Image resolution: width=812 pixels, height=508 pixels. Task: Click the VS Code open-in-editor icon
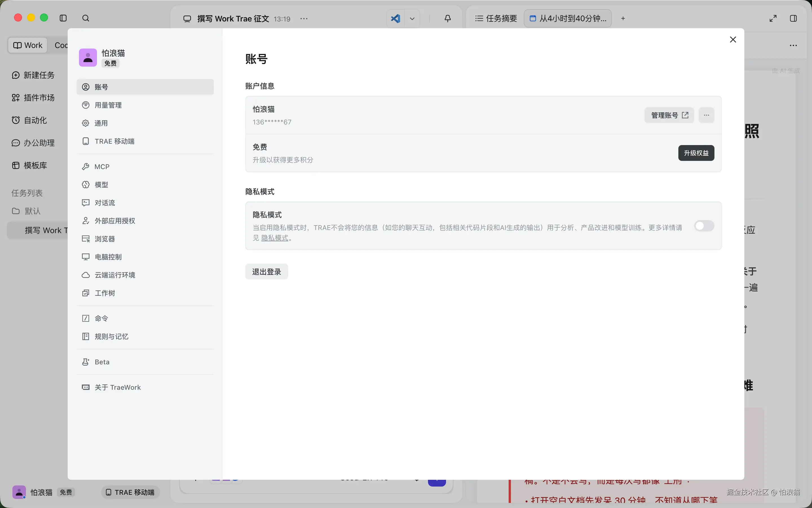click(396, 18)
